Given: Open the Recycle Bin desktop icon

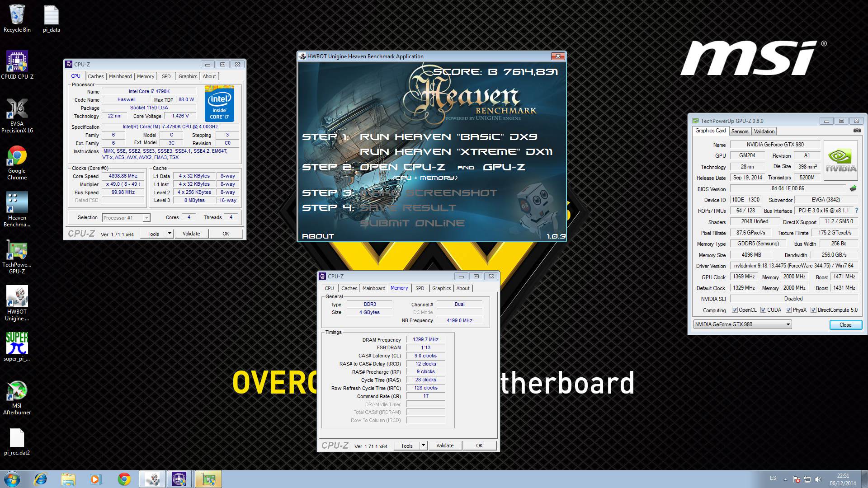Looking at the screenshot, I should [17, 19].
